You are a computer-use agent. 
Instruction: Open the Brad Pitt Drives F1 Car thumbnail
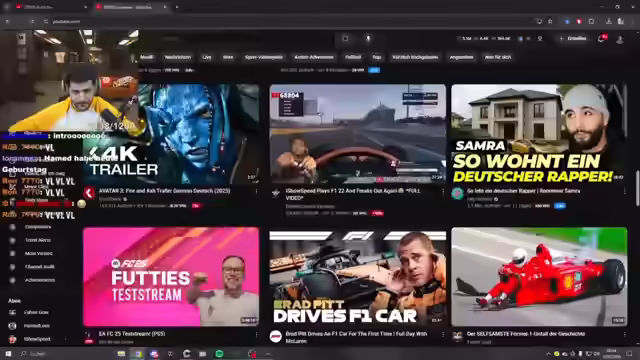358,277
